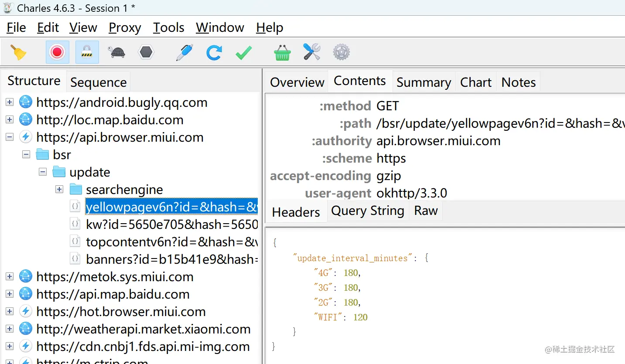Image resolution: width=625 pixels, height=364 pixels.
Task: Switch to the Structure tab
Action: (34, 81)
